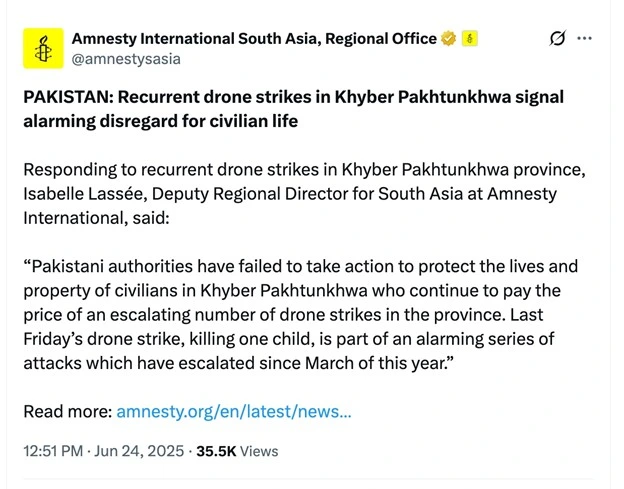
Task: Open the amnesty.org/en/latest/news link
Action: click(233, 411)
